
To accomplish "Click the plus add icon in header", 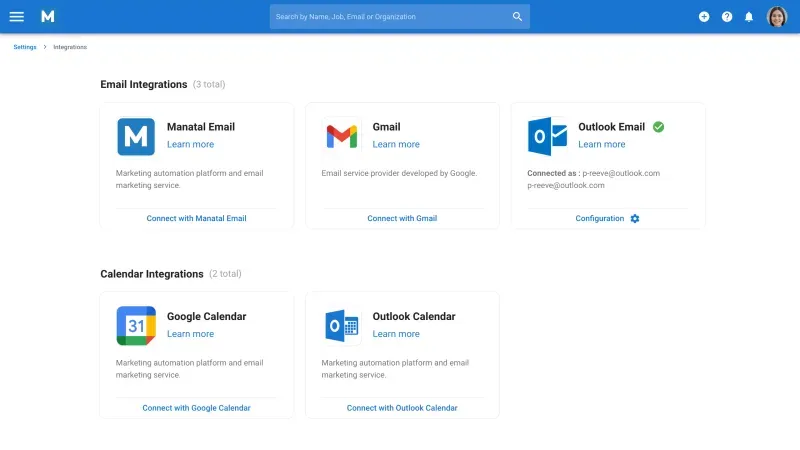I will coord(704,17).
